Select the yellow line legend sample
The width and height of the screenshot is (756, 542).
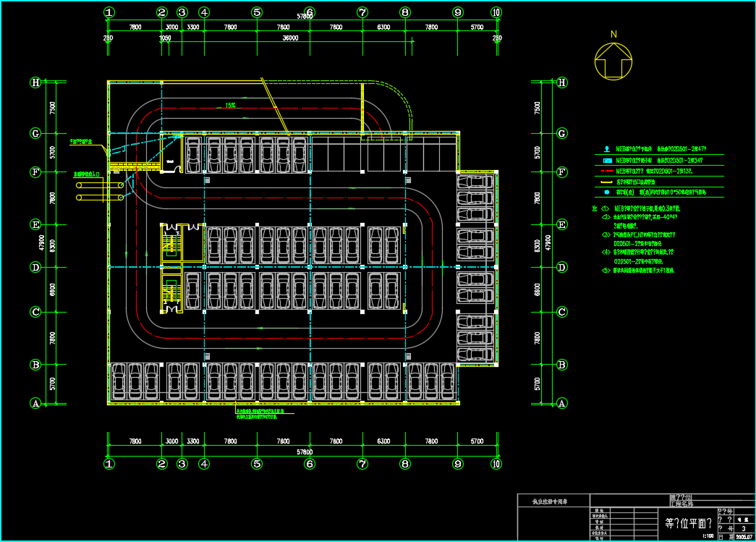point(606,182)
